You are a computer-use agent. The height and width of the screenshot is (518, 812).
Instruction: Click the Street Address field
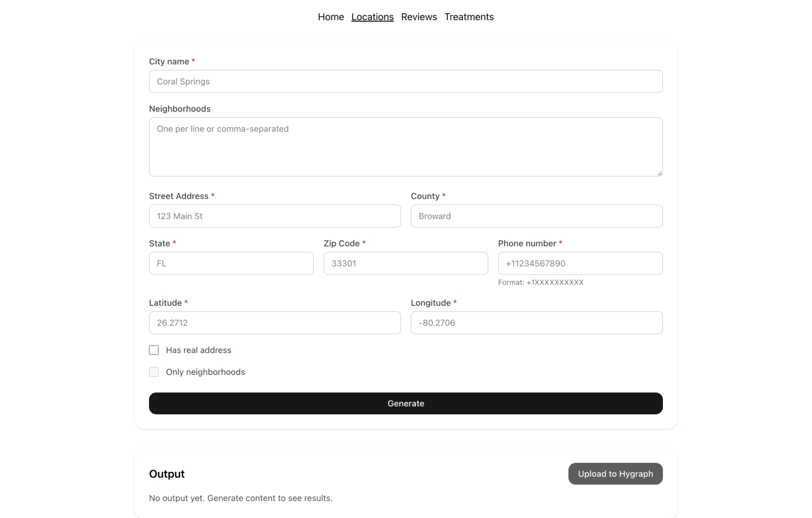[275, 216]
